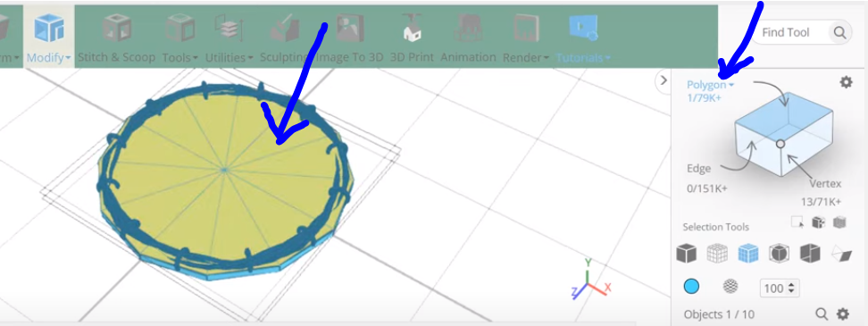Open the Modify toolbar menu

pos(49,57)
